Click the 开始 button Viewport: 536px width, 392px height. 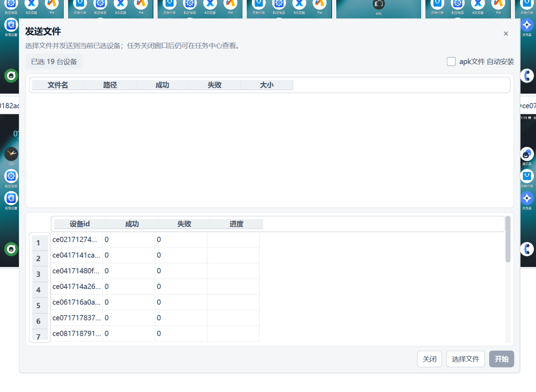pos(502,359)
